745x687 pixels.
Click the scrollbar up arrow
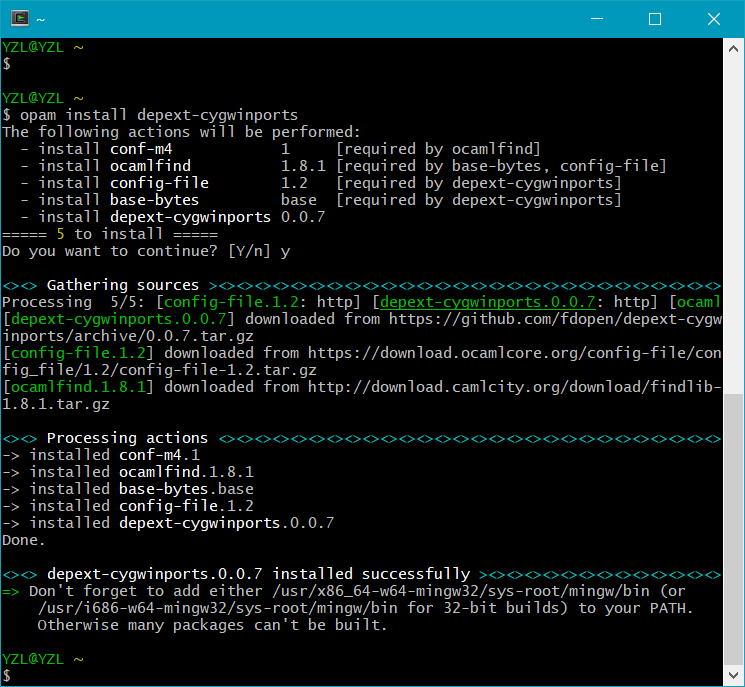coord(733,48)
